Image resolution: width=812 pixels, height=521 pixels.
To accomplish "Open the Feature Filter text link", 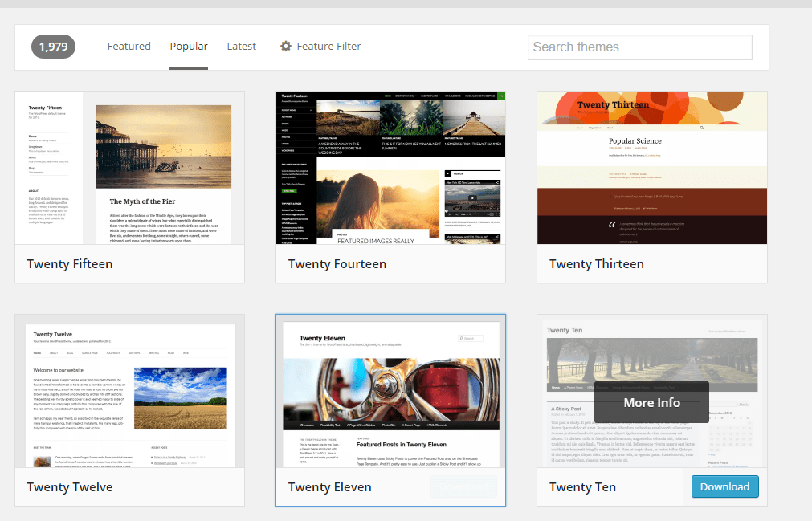I will coord(328,46).
